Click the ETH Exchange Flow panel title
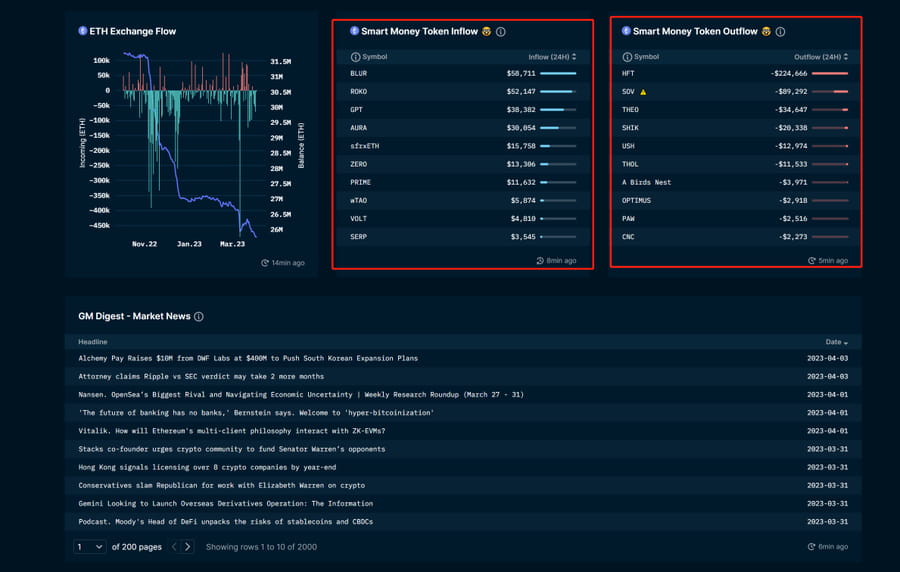Viewport: 900px width, 572px height. coord(133,32)
